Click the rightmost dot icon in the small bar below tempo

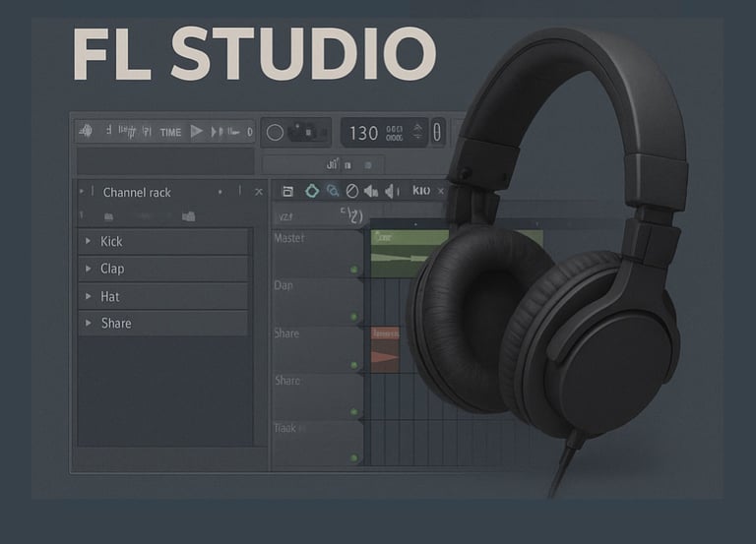point(368,165)
